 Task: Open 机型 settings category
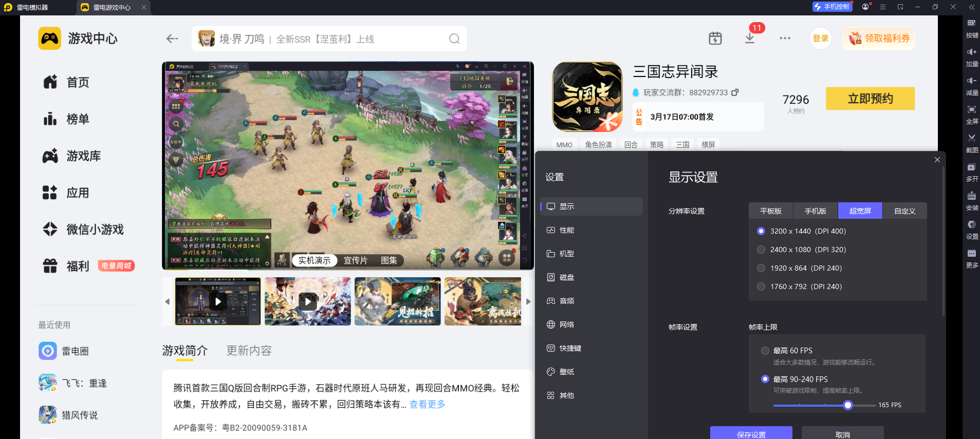click(591, 254)
